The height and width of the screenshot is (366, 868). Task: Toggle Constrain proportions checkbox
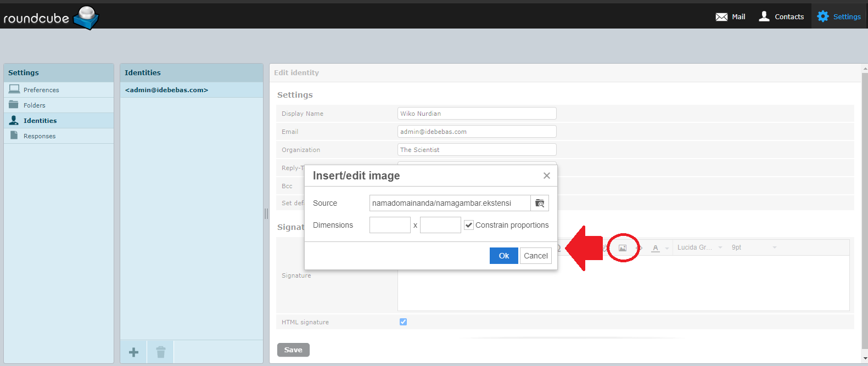click(469, 225)
